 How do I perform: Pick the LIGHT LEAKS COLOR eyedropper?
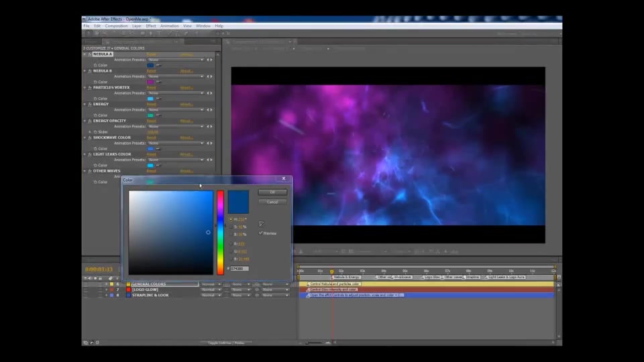[158, 166]
